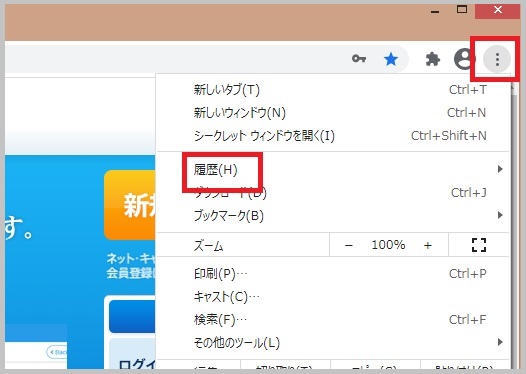Choose 検索(F) menu item

pos(333,320)
